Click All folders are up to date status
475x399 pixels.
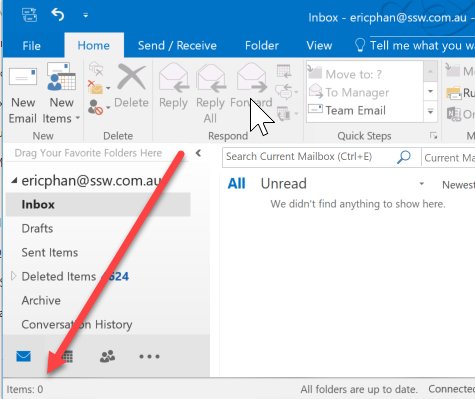(x=359, y=389)
